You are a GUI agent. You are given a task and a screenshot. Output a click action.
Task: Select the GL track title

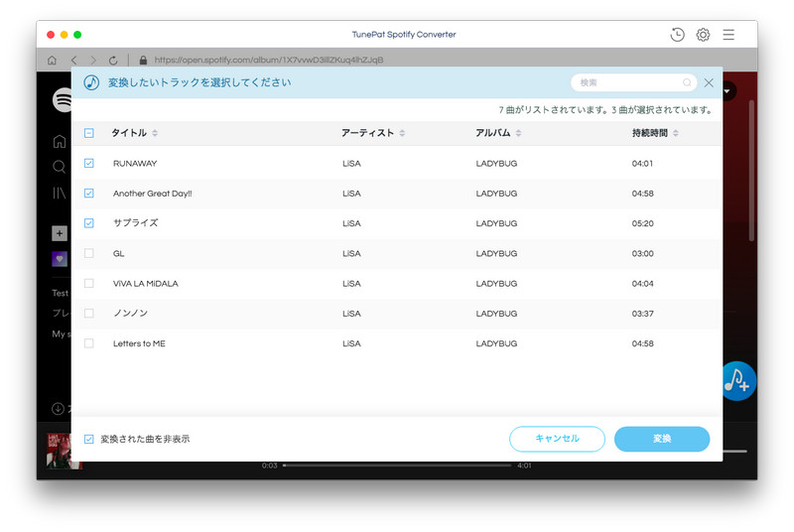click(x=118, y=253)
